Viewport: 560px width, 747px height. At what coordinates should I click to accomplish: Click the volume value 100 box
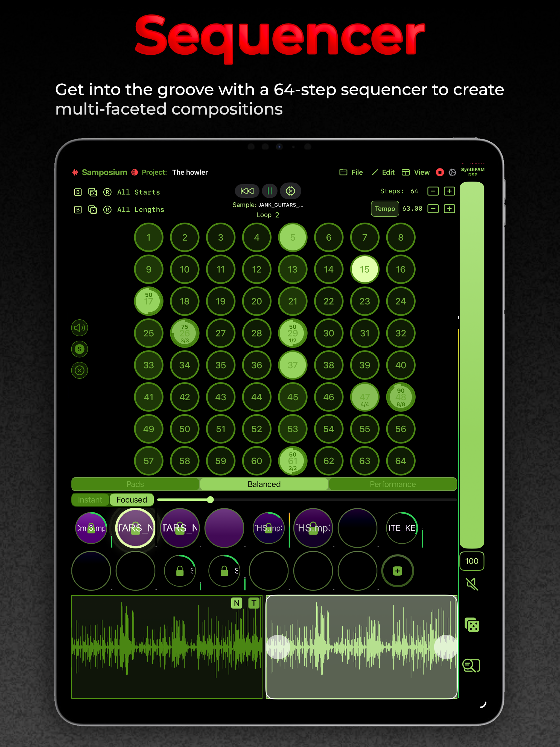[x=472, y=561]
